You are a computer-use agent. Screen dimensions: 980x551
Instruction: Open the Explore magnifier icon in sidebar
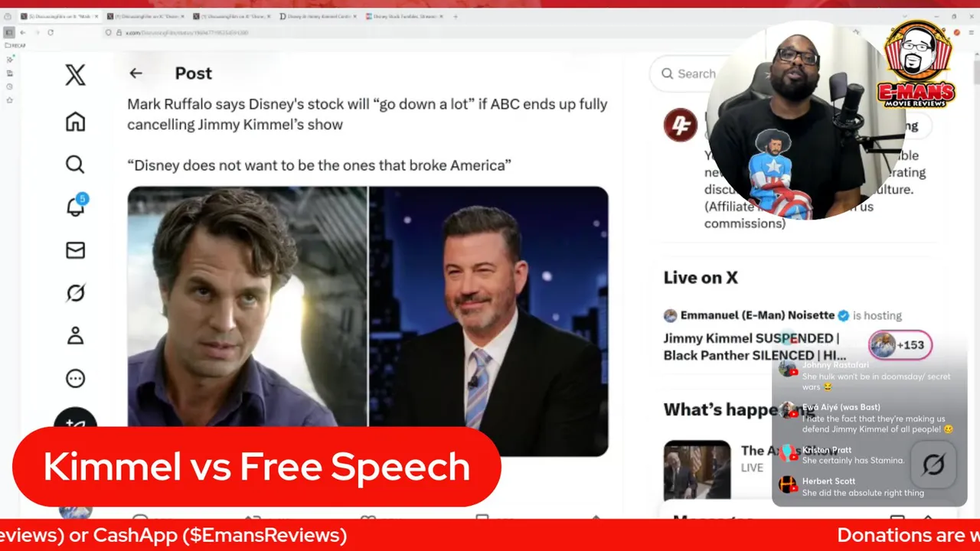pos(75,165)
